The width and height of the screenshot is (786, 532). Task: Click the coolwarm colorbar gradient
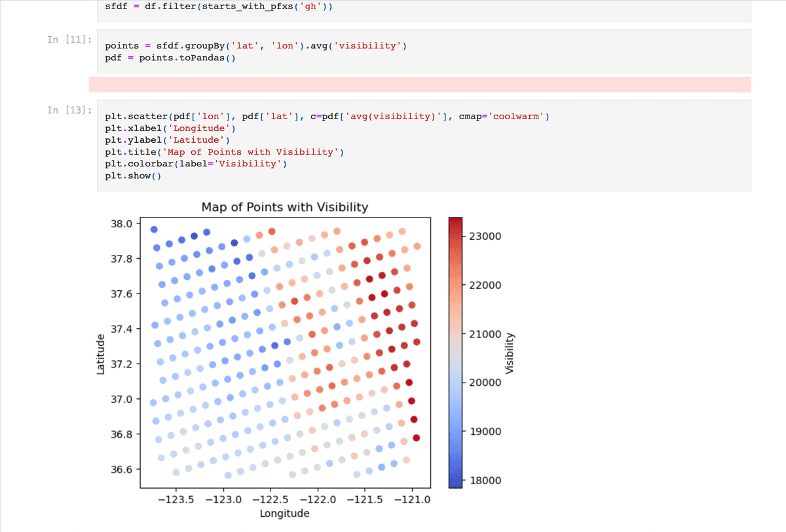[x=455, y=352]
